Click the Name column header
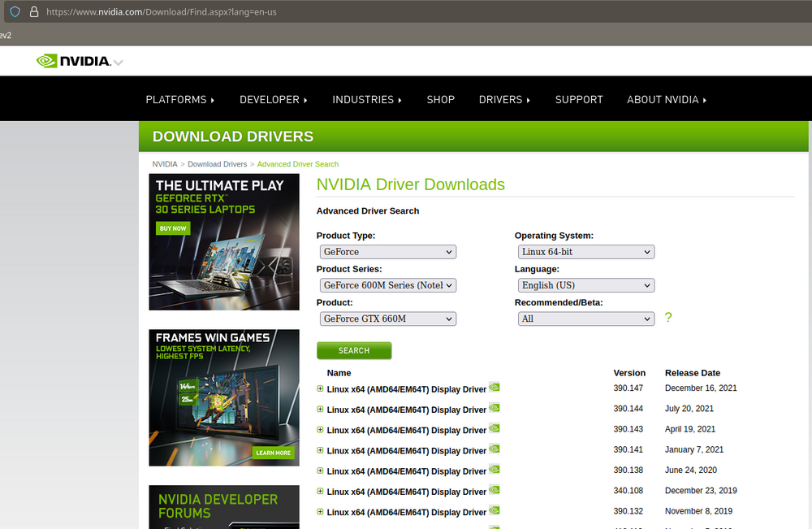Viewport: 812px width, 529px height. (339, 373)
